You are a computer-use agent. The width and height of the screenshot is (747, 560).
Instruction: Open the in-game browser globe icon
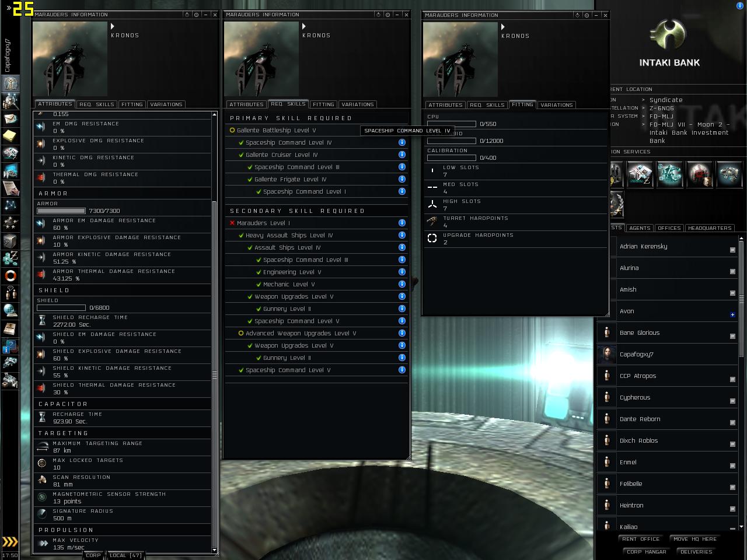click(11, 311)
